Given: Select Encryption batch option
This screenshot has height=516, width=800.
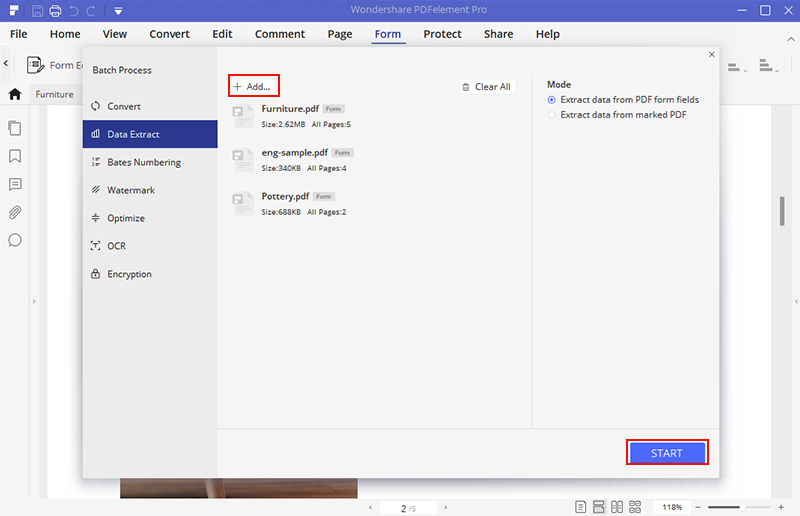Looking at the screenshot, I should pos(150,274).
